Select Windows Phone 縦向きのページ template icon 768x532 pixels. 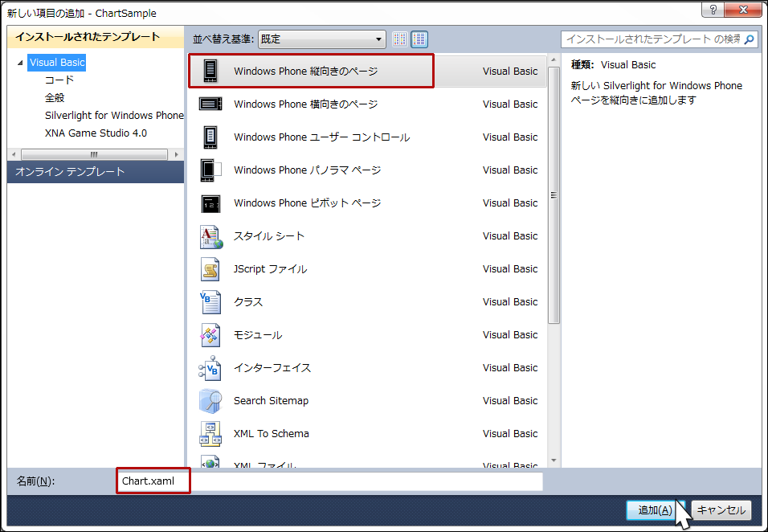210,71
